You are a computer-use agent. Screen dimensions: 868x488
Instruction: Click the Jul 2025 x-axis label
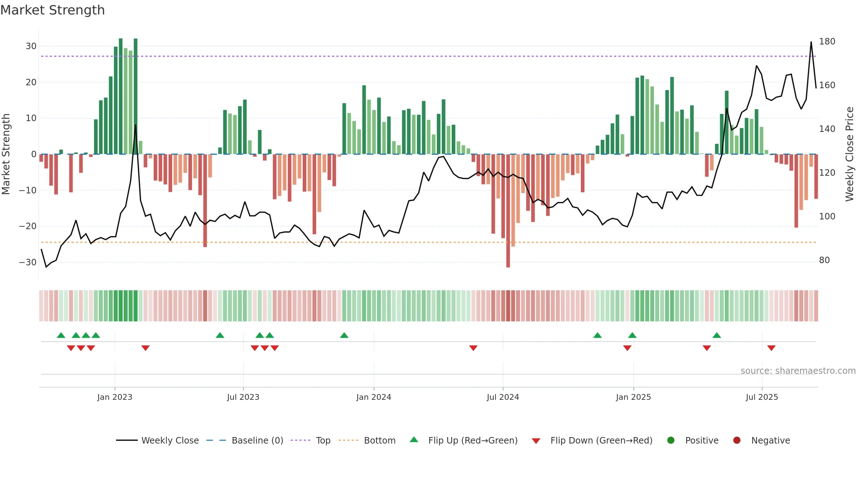pos(762,397)
